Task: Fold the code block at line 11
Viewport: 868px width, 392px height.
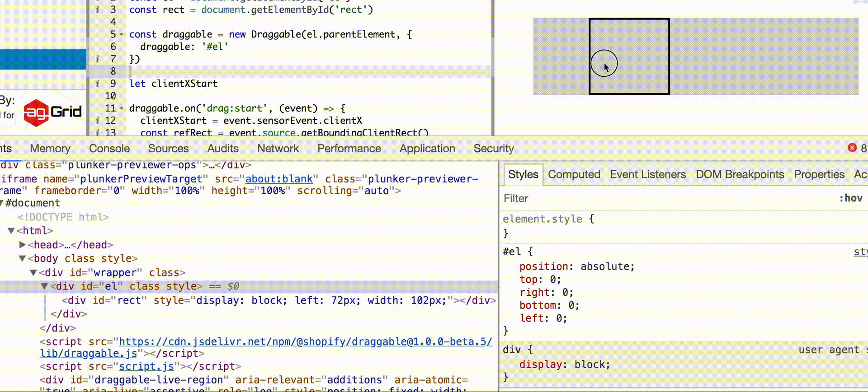Action: coord(121,108)
